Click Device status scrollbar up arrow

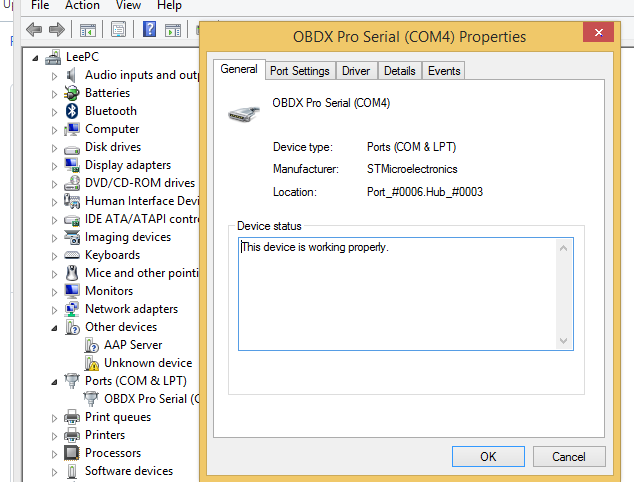[563, 248]
